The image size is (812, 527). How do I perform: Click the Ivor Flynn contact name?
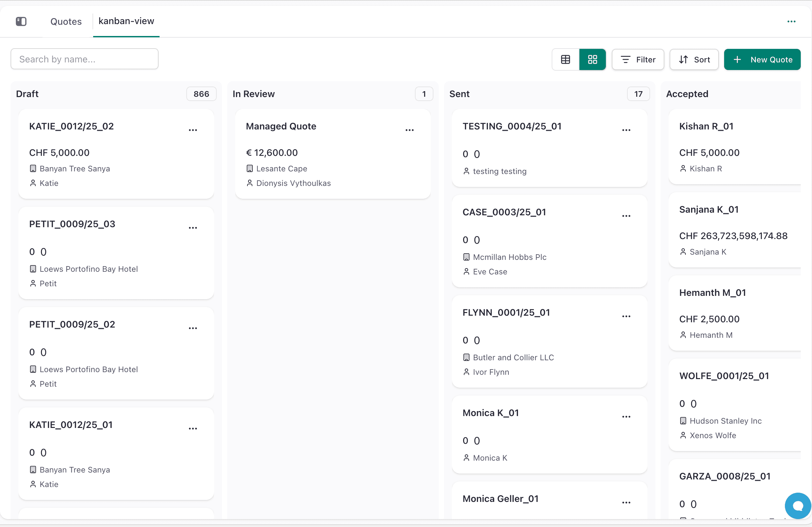[491, 372]
